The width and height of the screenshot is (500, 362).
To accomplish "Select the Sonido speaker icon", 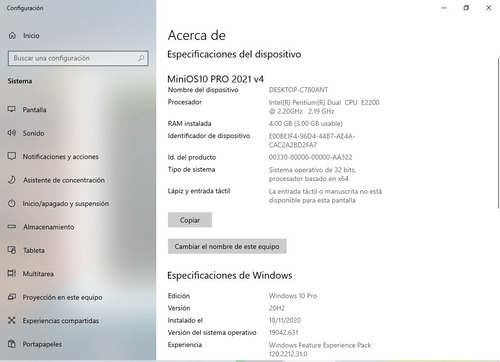I will [12, 133].
